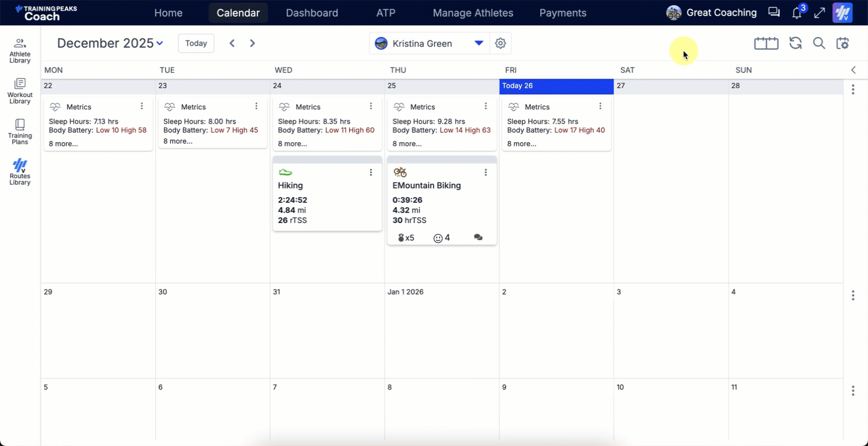Click the Today button
Viewport: 868px width, 446px height.
(x=196, y=43)
